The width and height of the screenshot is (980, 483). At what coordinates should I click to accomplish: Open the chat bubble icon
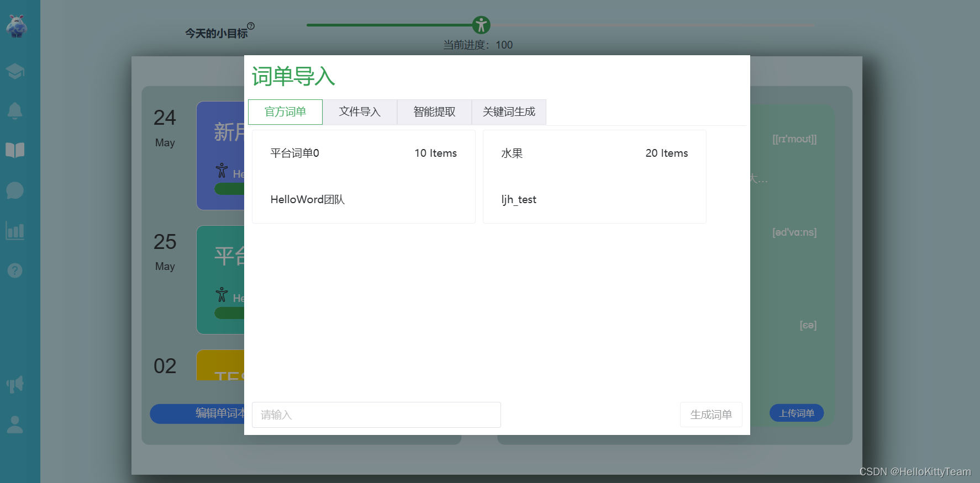pos(15,190)
